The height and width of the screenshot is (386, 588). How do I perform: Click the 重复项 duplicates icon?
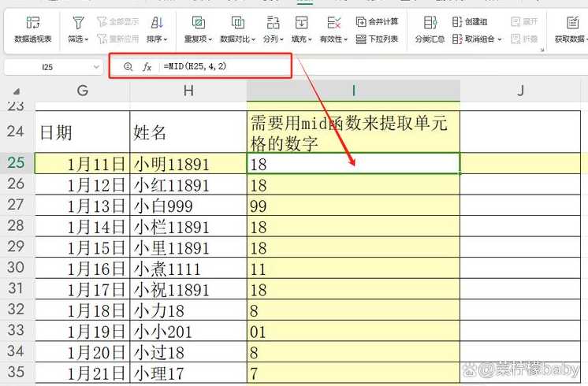198,23
